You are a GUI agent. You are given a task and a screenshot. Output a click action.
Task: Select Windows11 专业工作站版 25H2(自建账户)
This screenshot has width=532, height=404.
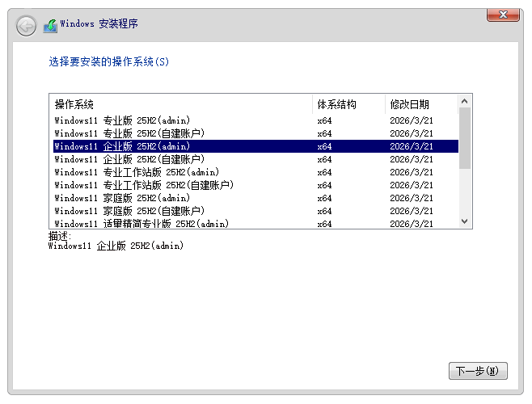tap(255, 185)
